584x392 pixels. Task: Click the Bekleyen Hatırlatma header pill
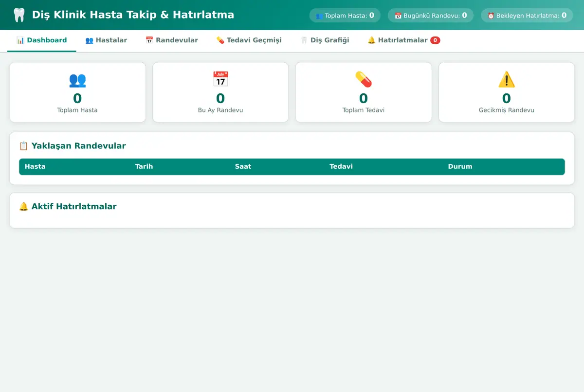tap(527, 16)
